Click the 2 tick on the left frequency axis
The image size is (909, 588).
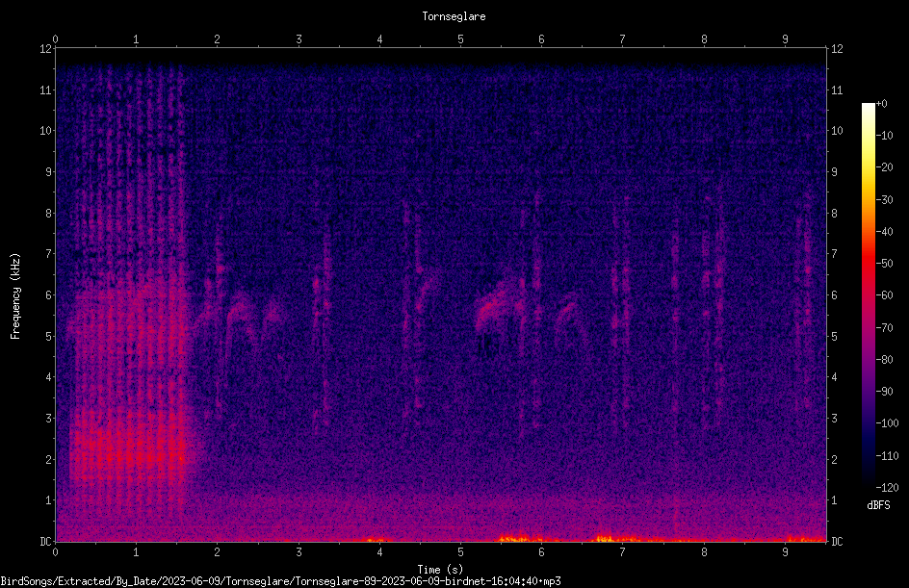click(x=49, y=459)
